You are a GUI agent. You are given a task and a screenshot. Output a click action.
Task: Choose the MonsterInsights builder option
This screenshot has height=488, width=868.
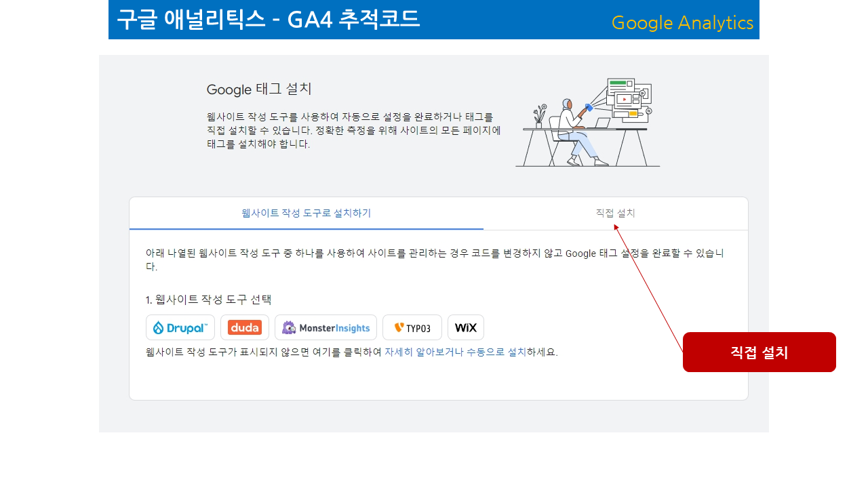pyautogui.click(x=326, y=327)
